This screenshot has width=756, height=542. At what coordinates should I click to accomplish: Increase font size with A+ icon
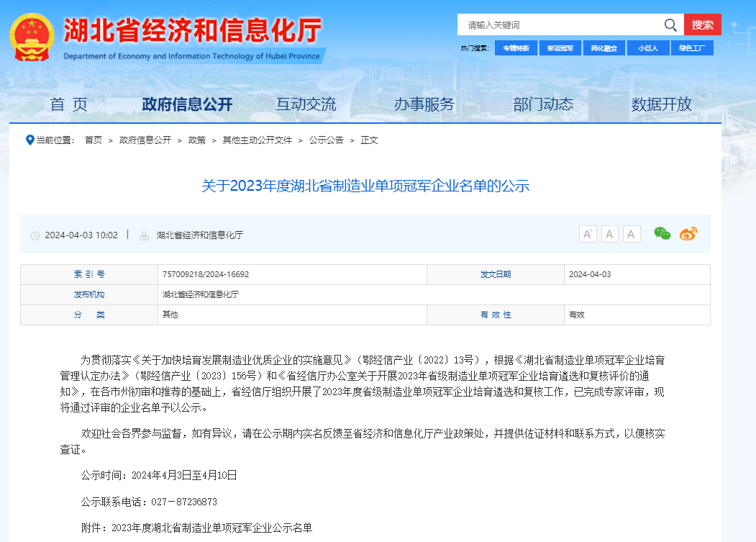588,234
